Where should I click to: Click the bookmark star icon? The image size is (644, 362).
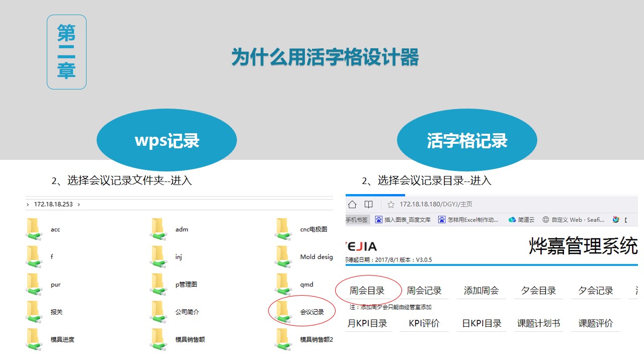(x=390, y=204)
